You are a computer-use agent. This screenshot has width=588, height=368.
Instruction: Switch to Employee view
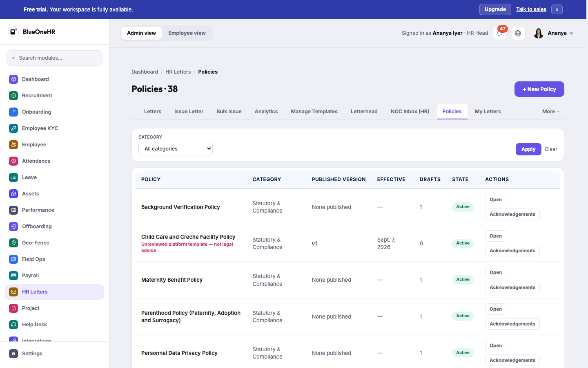[x=187, y=33]
